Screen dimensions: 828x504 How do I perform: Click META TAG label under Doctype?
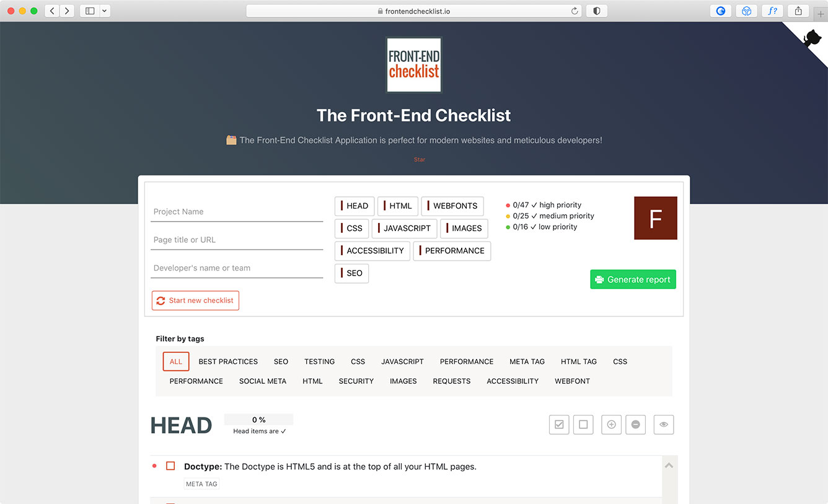point(202,484)
